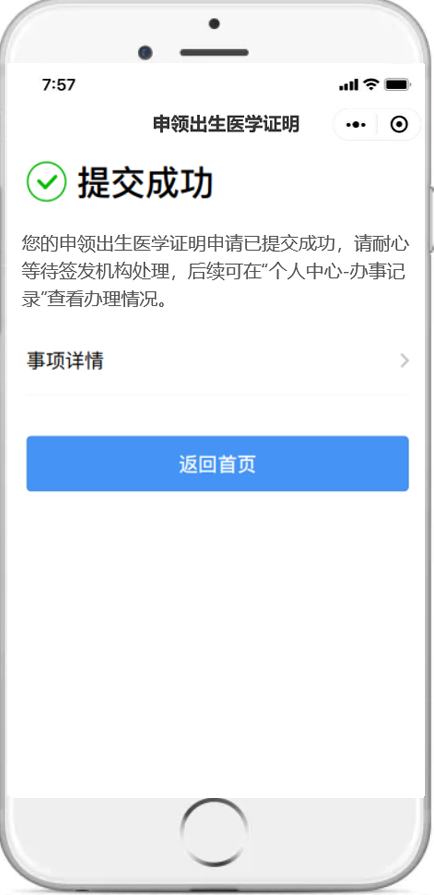Tap the Wi-Fi status icon
The width and height of the screenshot is (434, 895).
pyautogui.click(x=371, y=85)
